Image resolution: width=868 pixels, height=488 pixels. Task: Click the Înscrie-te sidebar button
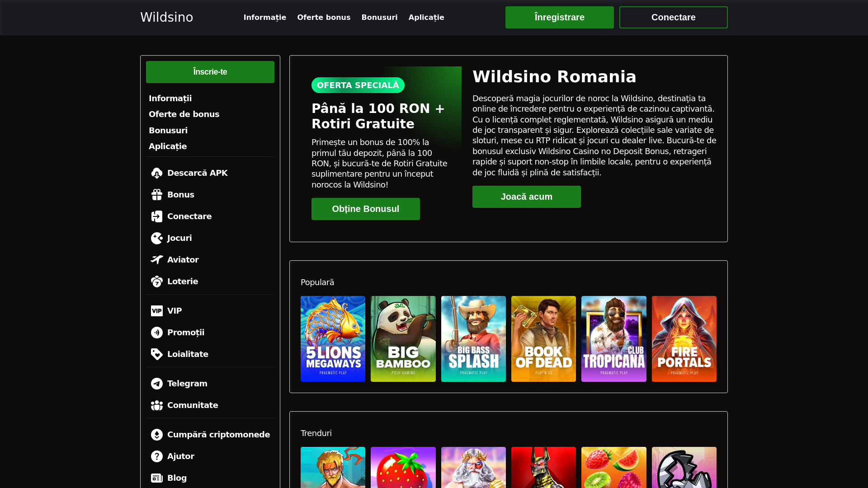coord(210,72)
